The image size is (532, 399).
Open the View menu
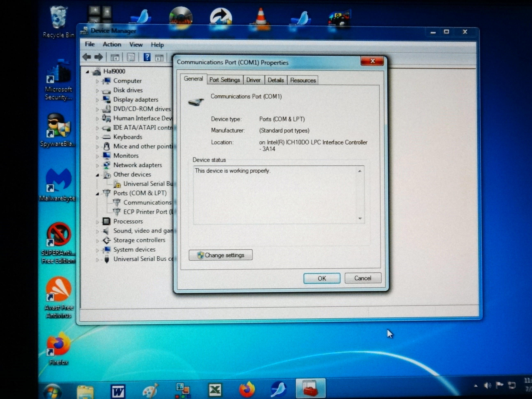(x=136, y=45)
